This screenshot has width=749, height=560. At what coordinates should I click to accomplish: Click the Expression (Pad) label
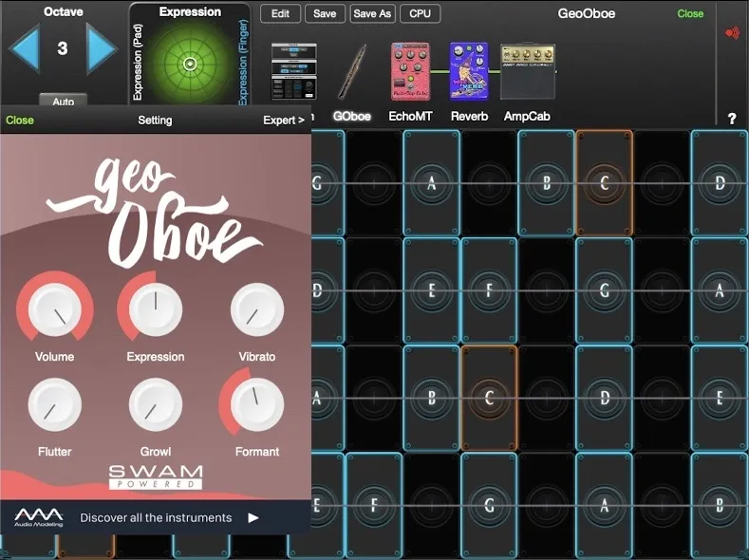click(x=138, y=63)
